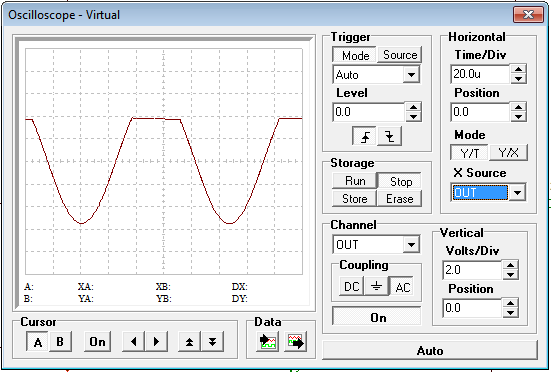Select rising edge trigger slope icon
The height and width of the screenshot is (372, 551).
click(x=364, y=136)
